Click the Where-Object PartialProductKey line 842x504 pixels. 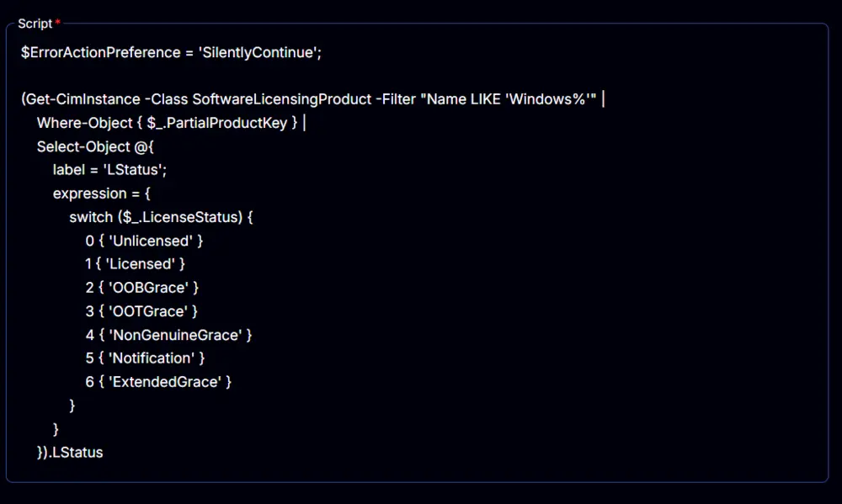tap(171, 123)
